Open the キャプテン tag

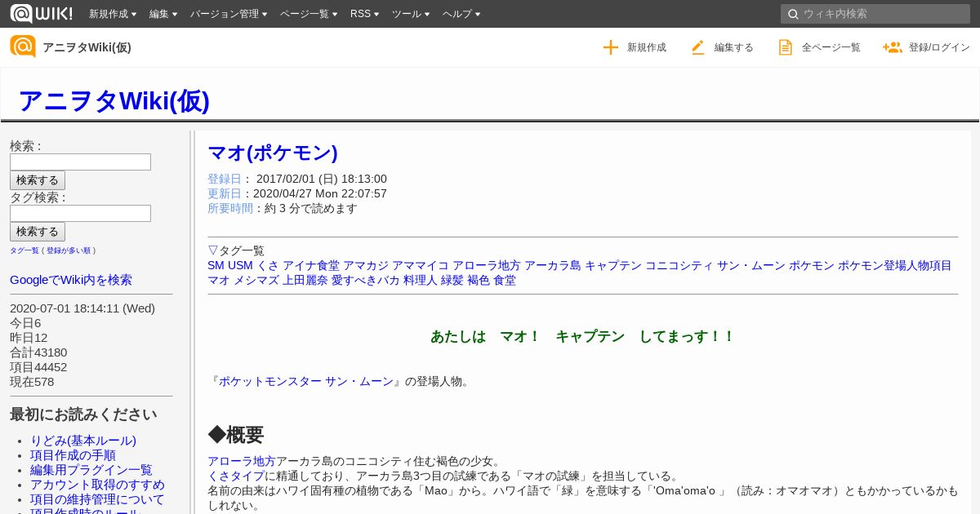613,265
